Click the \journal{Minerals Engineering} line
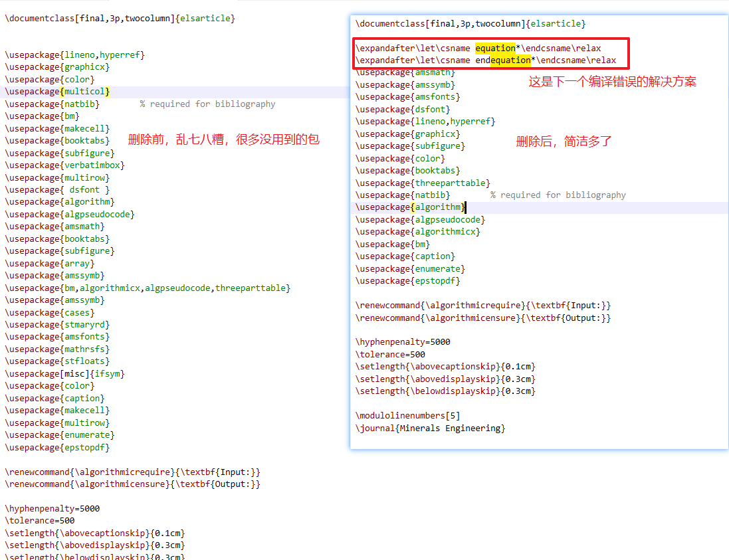 coord(431,428)
